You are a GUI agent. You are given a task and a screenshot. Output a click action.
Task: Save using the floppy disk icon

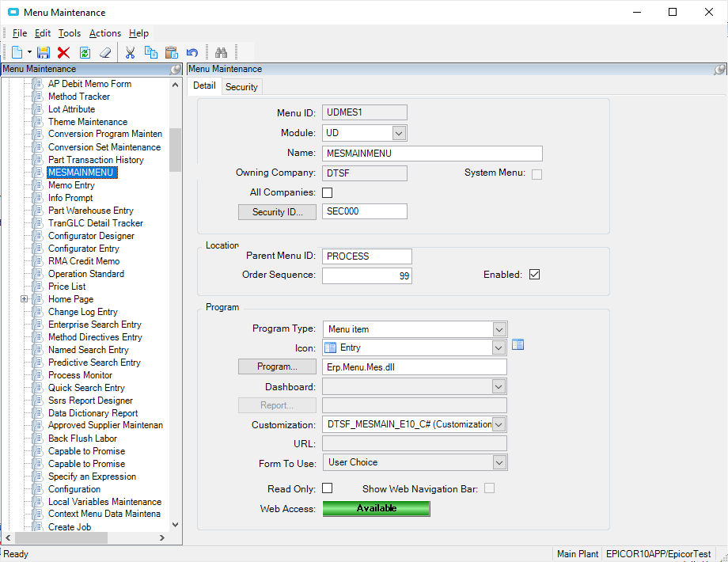coord(44,52)
